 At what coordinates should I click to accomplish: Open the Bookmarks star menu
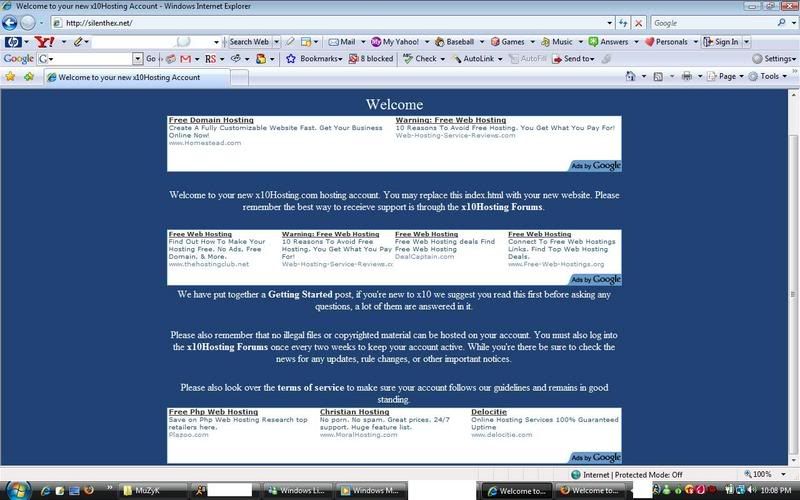click(x=314, y=59)
